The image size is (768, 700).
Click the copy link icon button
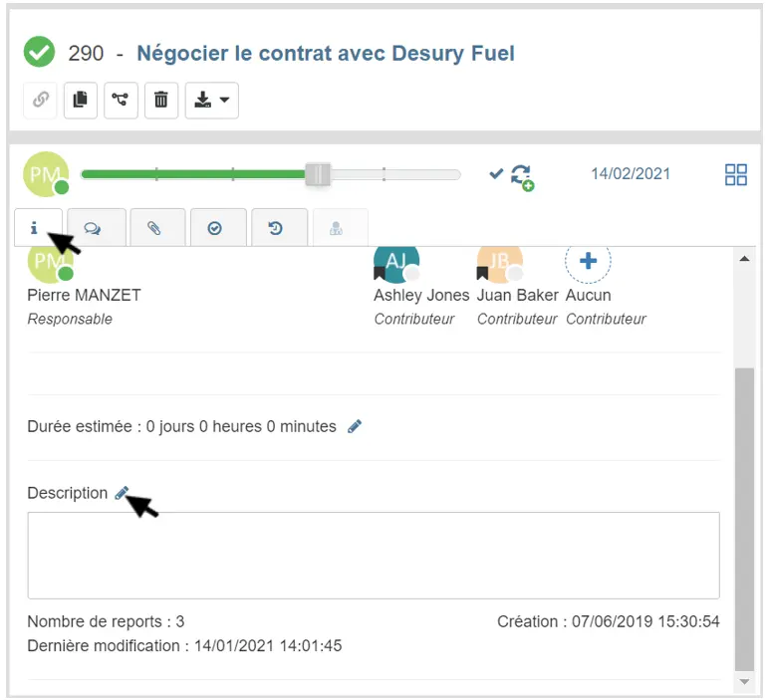click(41, 100)
